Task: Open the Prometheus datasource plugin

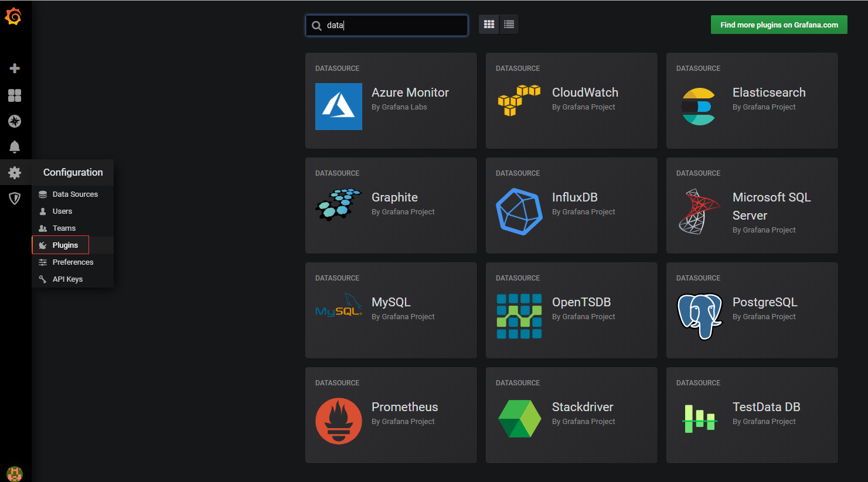Action: click(x=390, y=415)
